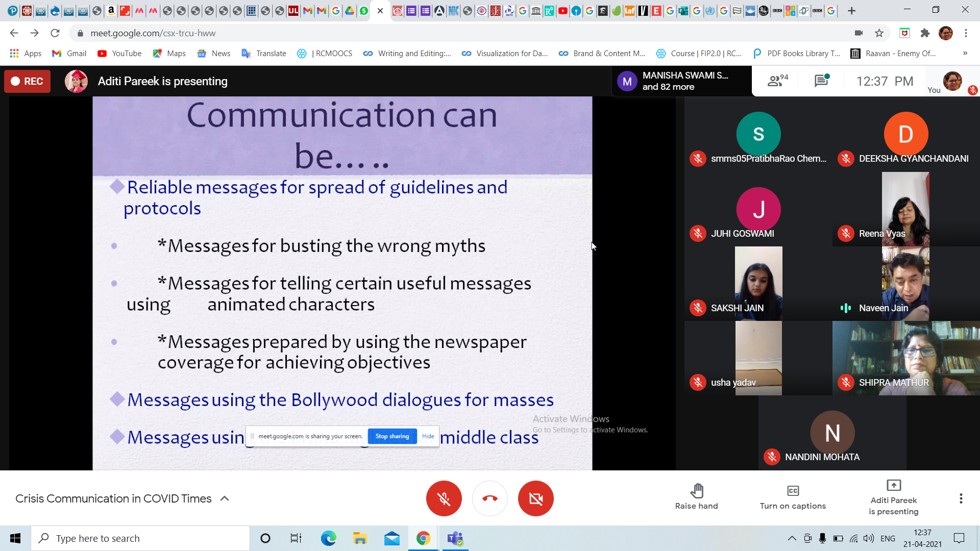Hang up with red leave call button
Screen dimensions: 980x551
[x=489, y=498]
